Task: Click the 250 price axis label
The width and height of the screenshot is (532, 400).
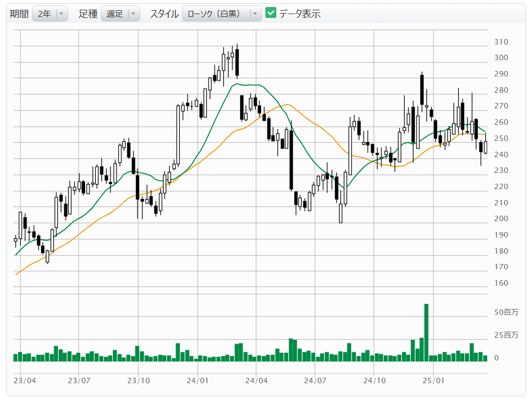Action: [x=501, y=138]
